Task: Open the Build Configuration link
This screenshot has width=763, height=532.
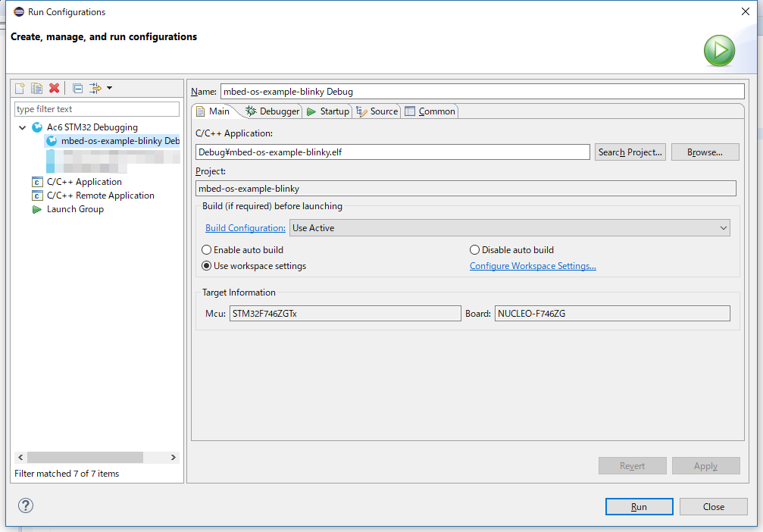Action: 245,228
